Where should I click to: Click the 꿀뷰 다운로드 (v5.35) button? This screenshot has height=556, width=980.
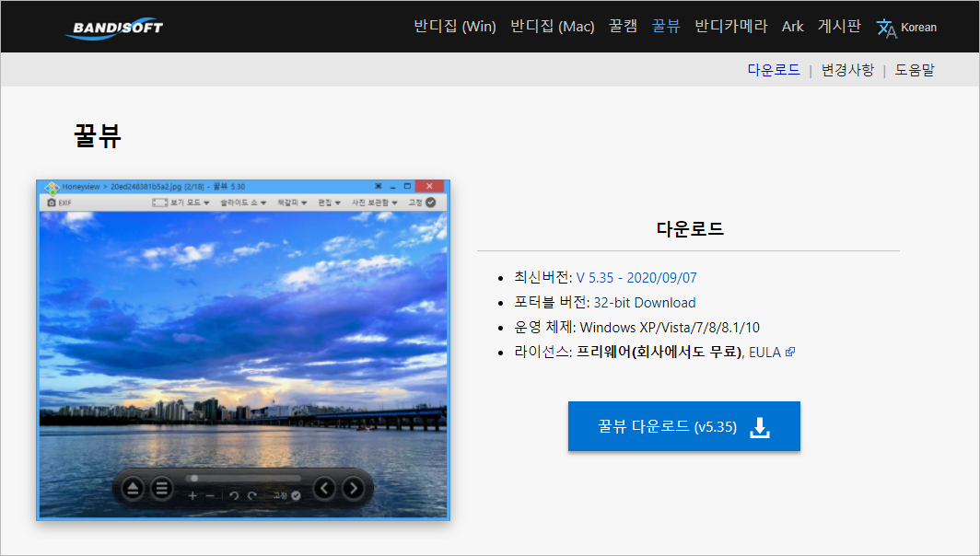(683, 426)
